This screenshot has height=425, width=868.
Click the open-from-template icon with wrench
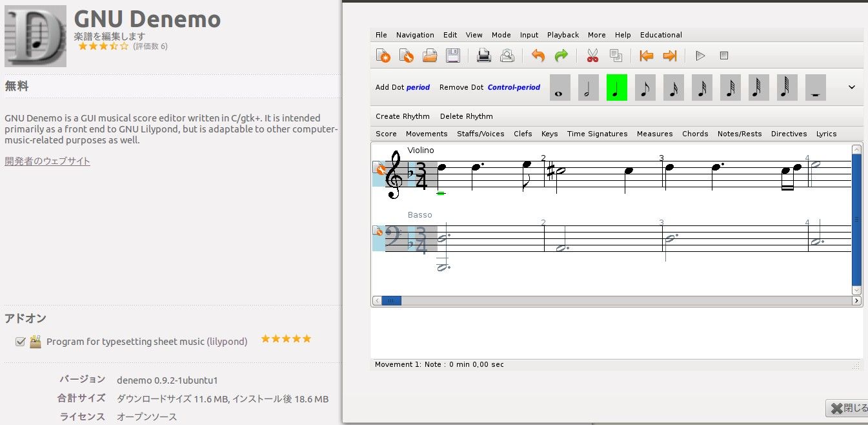(x=407, y=56)
